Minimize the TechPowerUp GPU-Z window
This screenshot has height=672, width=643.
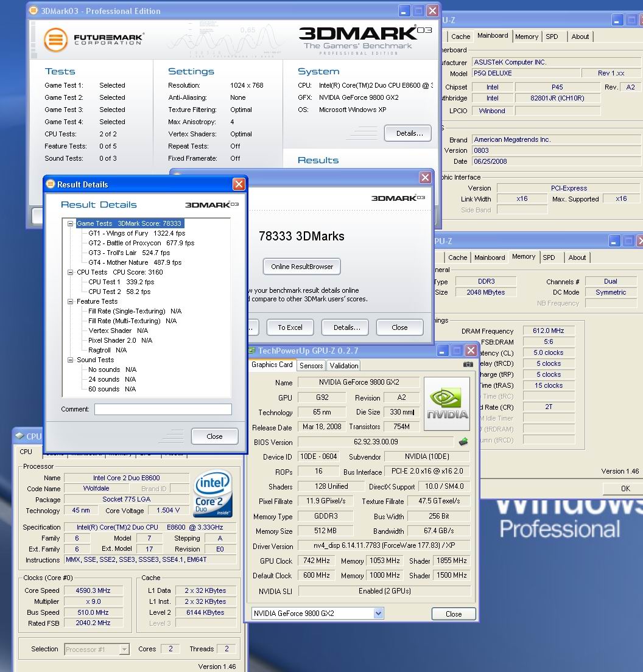coord(443,351)
